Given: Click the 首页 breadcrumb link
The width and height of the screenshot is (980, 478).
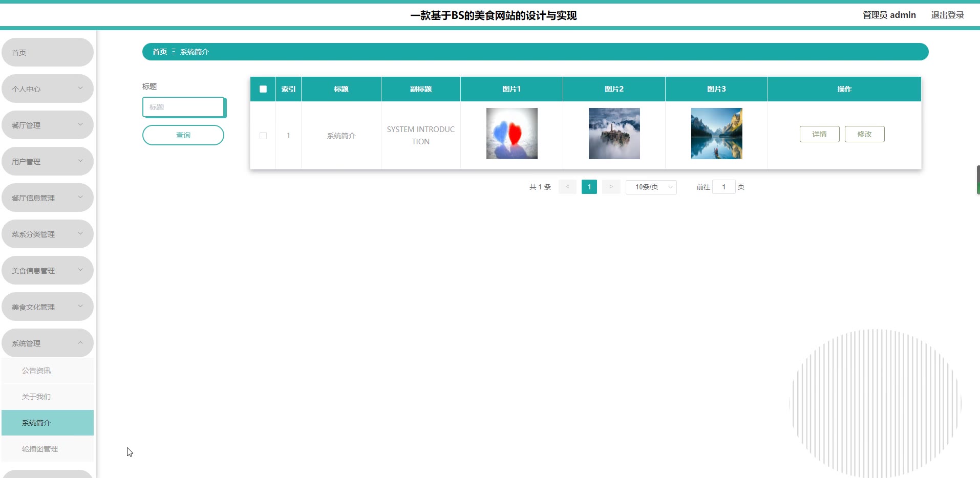Looking at the screenshot, I should 160,52.
